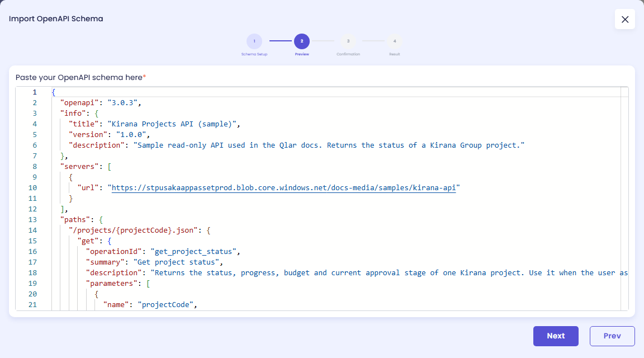Click the "get_project_status" value

[x=194, y=252]
